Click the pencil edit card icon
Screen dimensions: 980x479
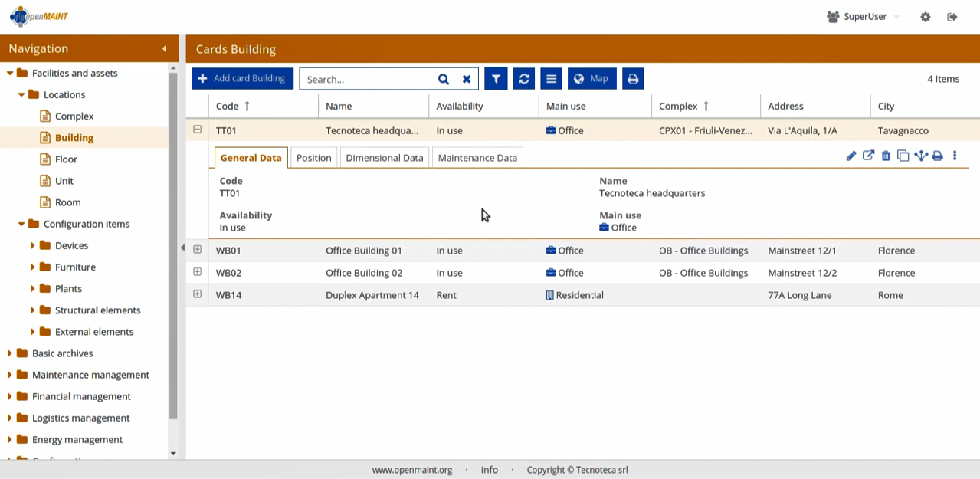[851, 156]
